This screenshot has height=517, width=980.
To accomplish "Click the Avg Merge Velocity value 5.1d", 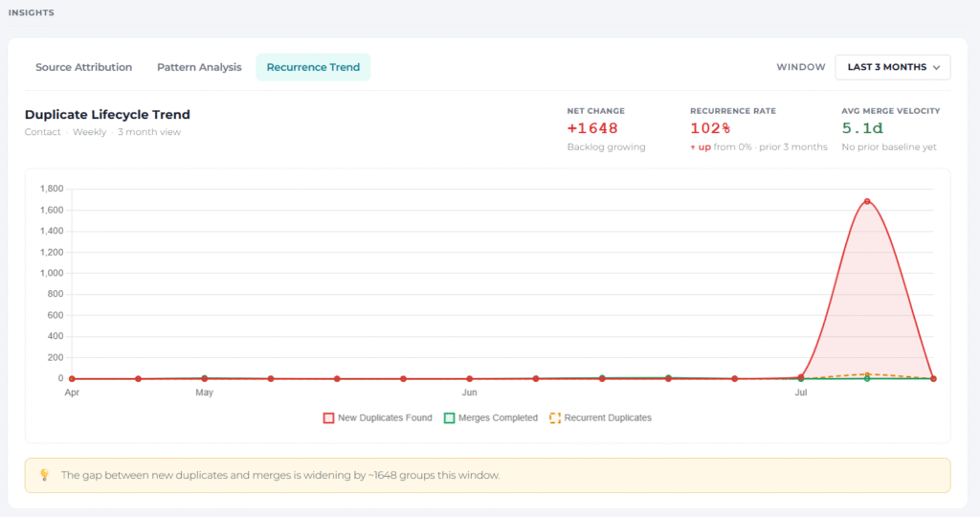I will click(x=862, y=128).
